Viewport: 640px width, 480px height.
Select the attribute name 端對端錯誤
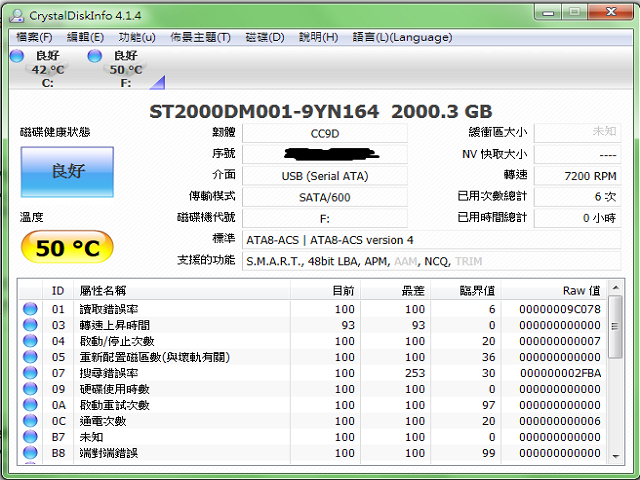(109, 453)
